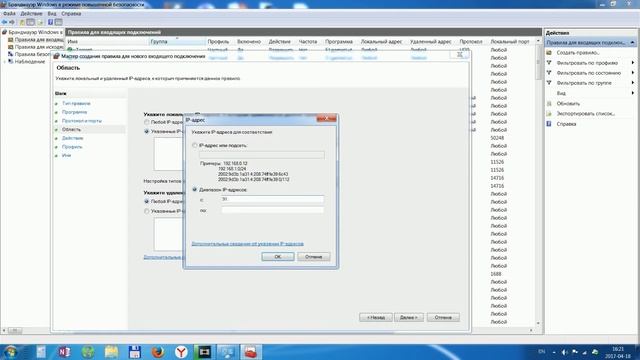Select remote Указанные IP-адреса radio in wizard
640x360 pixels.
coord(147,211)
